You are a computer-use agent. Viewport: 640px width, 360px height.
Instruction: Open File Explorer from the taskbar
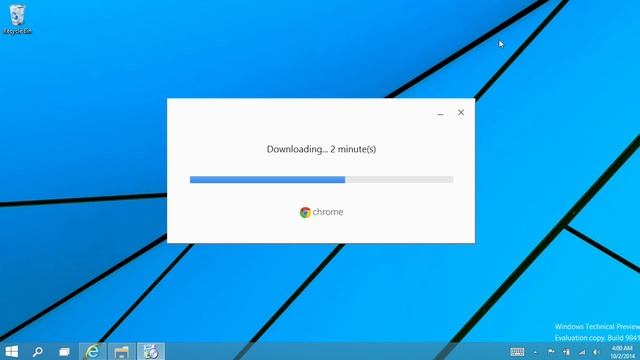pos(122,351)
